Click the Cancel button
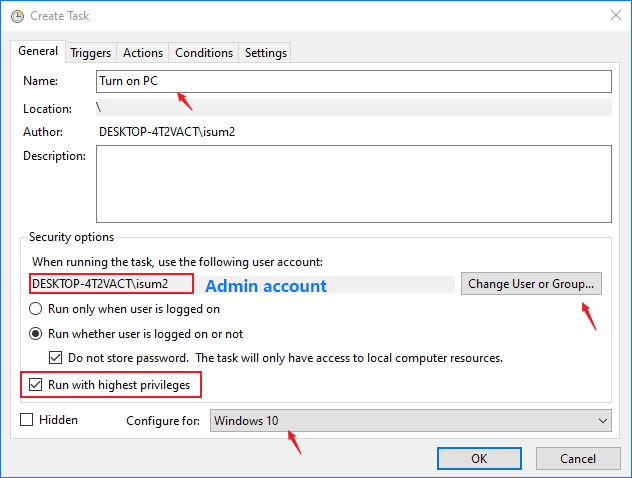 click(x=578, y=458)
